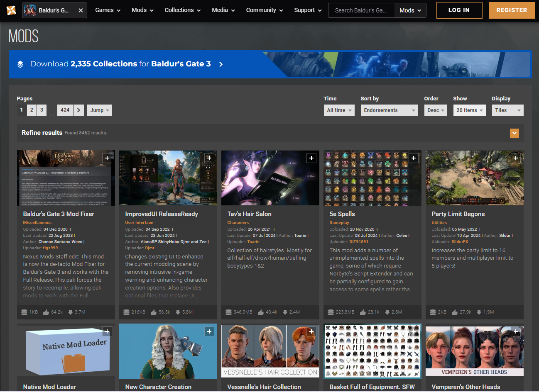This screenshot has width=539, height=392.
Task: Click plus icon on Native Mod Loader thumbnail
Action: (x=107, y=331)
